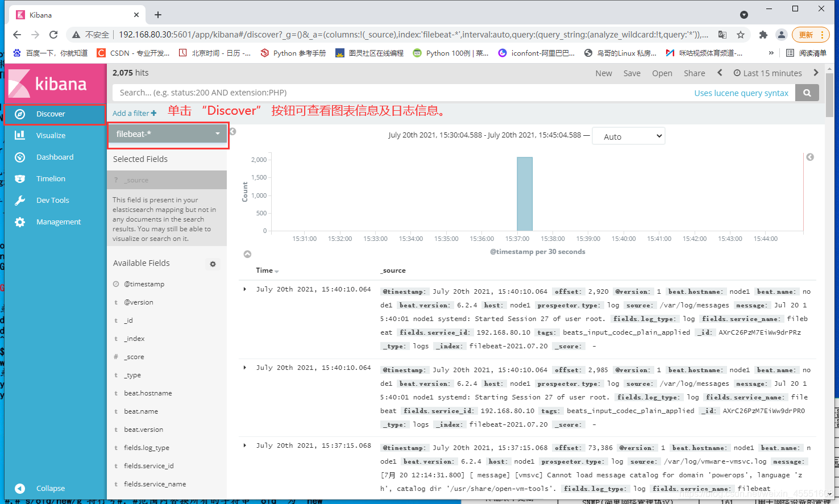Viewport: 839px width, 504px height.
Task: Step time range forward arrow
Action: point(816,73)
